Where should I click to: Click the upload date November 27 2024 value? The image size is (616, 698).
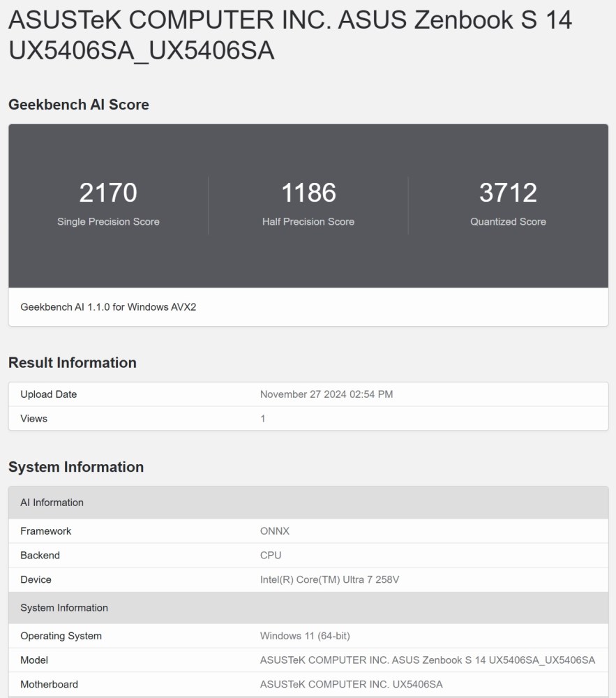[x=326, y=394]
